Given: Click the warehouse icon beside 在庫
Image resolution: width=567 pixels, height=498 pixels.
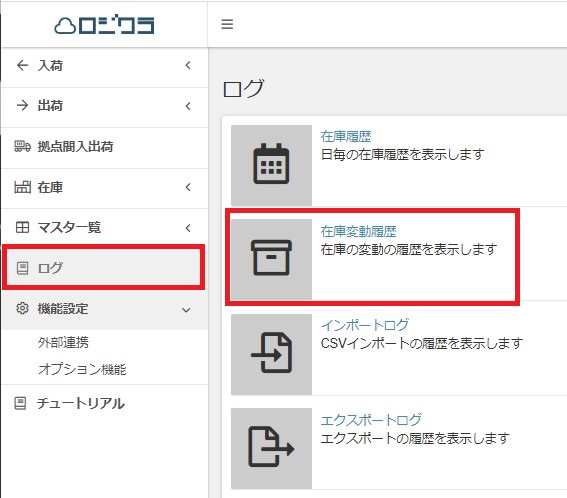Looking at the screenshot, I should (22, 187).
